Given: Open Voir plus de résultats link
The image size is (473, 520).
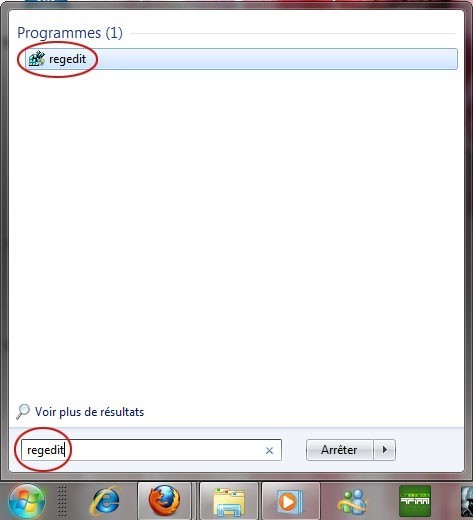Looking at the screenshot, I should click(x=89, y=412).
